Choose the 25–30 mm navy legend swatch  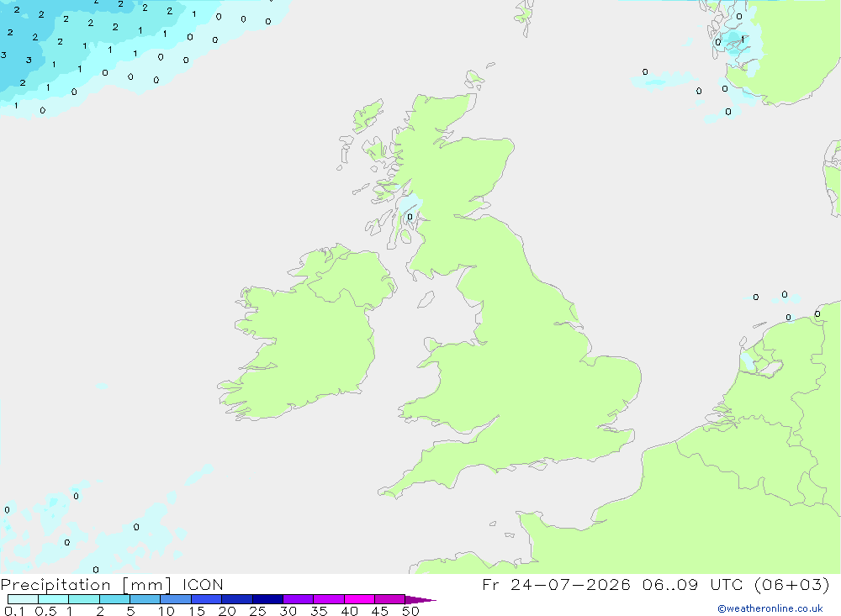(267, 599)
